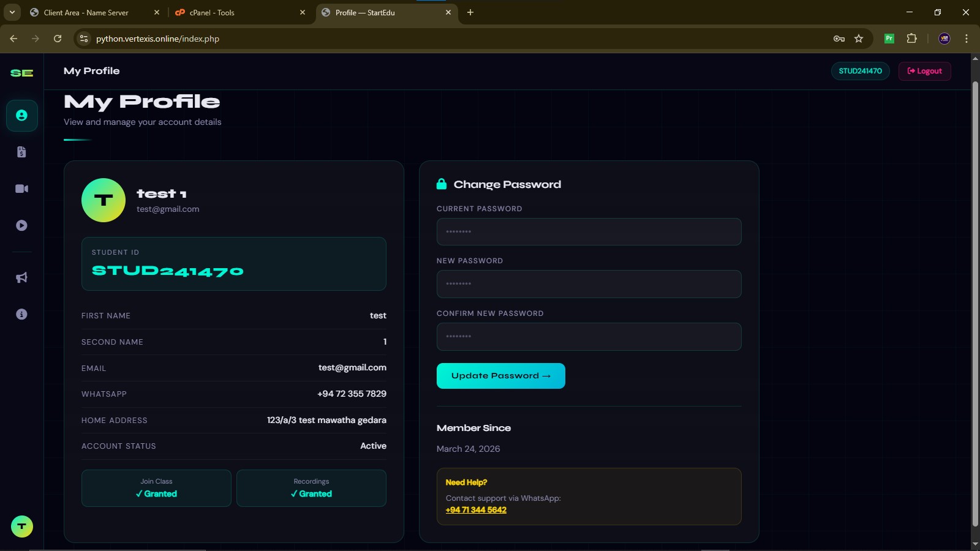Toggle the bookmark star for this page
Viewport: 980px width, 551px height.
860,38
